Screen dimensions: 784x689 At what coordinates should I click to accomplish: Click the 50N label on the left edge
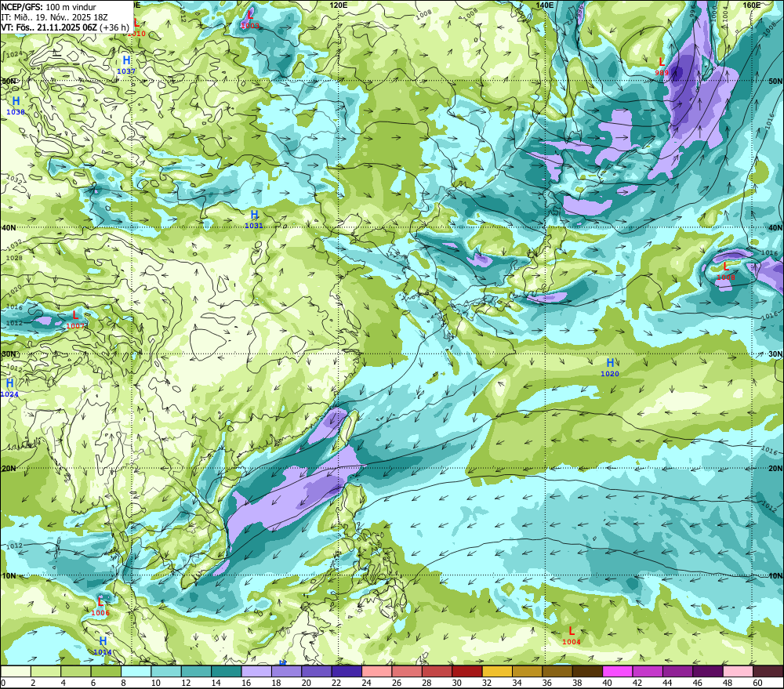click(x=9, y=81)
